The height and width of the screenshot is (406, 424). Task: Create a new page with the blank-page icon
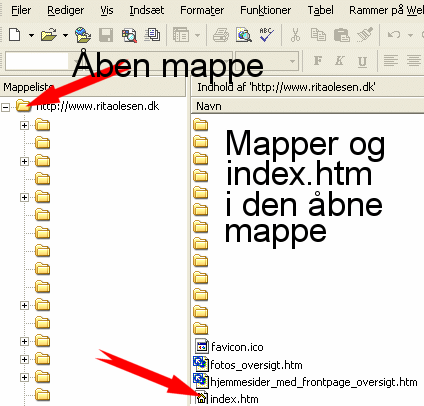(x=14, y=35)
